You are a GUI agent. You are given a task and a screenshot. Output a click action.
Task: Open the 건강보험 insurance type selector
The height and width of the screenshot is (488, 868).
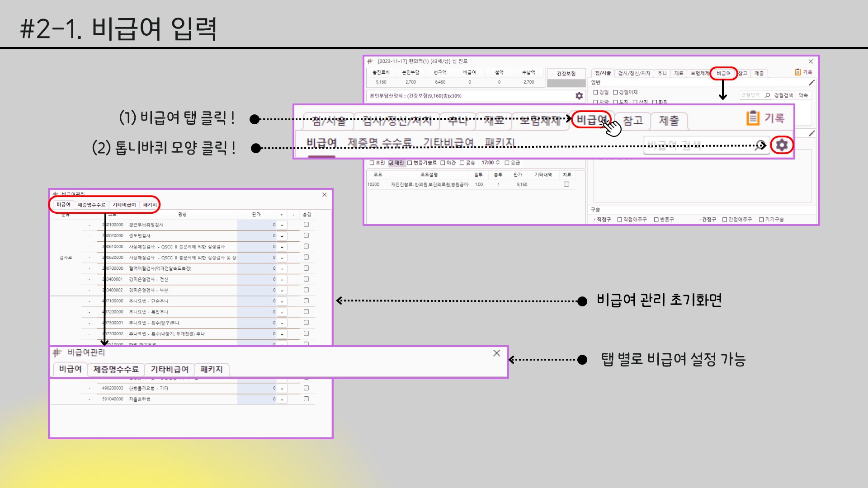(x=566, y=74)
